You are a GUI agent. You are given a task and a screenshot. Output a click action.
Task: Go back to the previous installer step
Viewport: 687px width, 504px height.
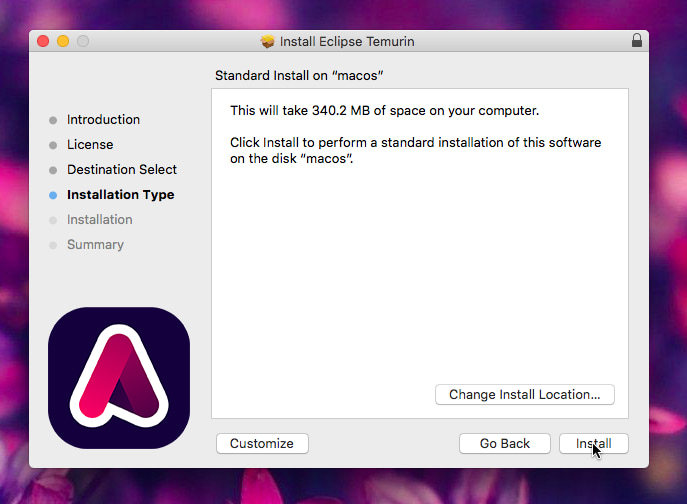coord(505,444)
